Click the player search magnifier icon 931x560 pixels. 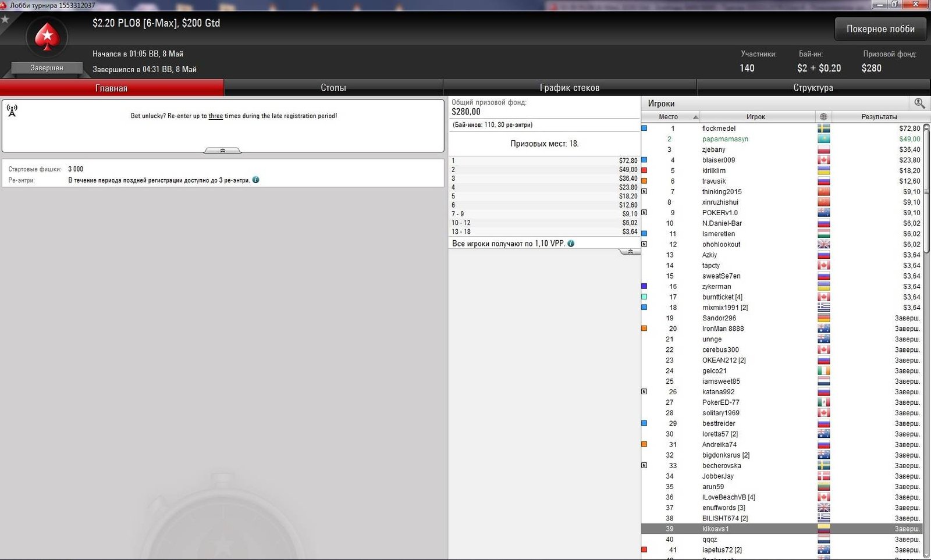point(919,103)
